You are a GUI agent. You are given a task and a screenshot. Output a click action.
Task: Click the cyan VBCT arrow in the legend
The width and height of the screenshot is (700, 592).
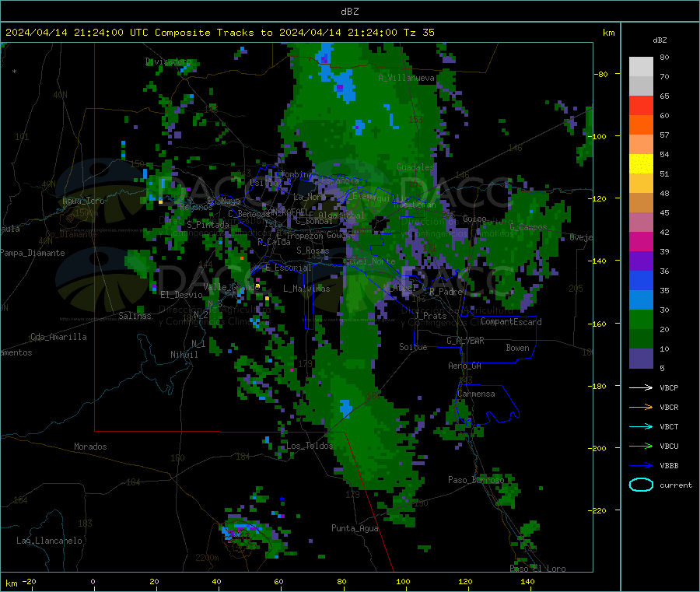coord(641,426)
